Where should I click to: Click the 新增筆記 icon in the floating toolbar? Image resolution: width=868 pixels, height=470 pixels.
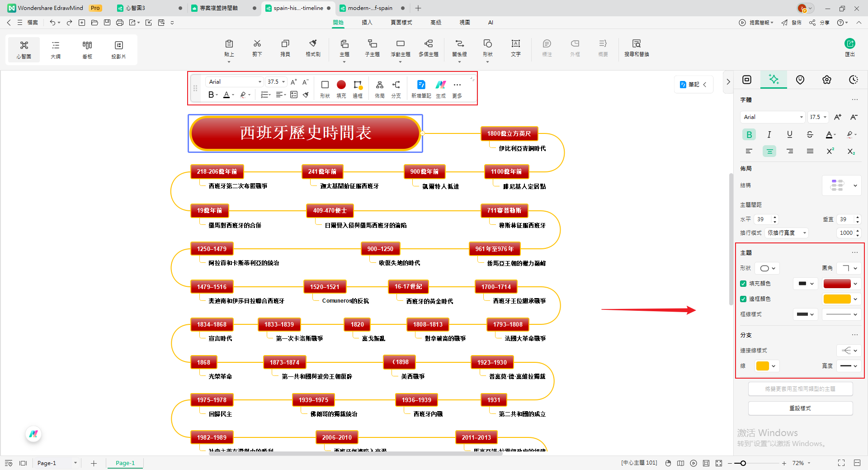421,87
